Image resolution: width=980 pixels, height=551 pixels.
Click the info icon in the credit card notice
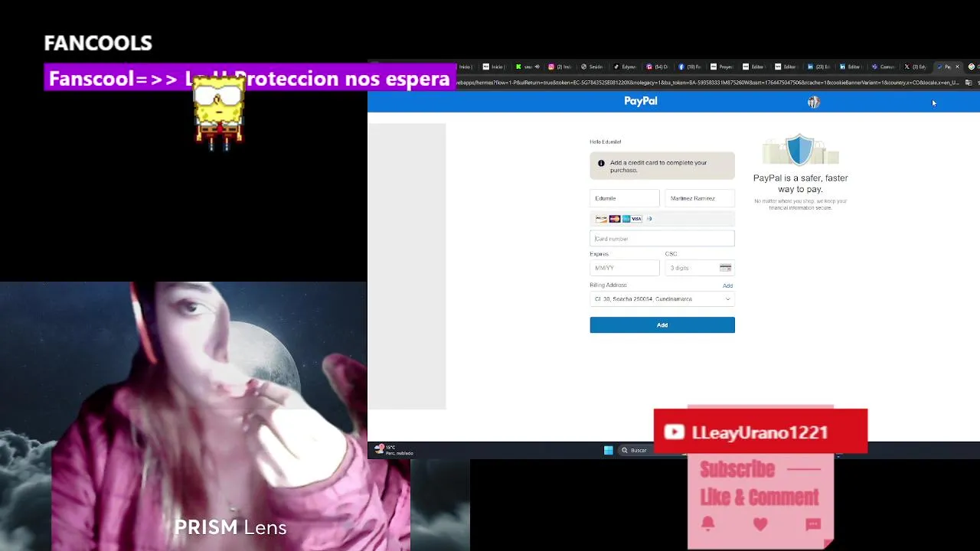point(601,163)
